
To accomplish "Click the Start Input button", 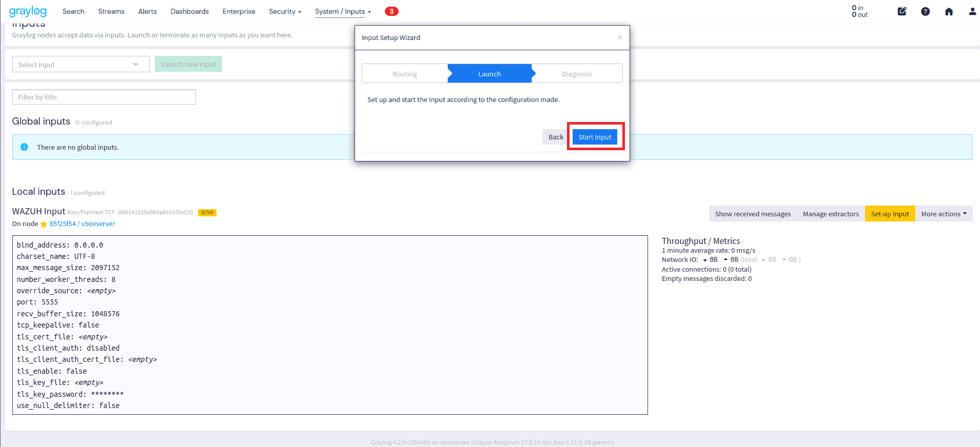I will pyautogui.click(x=595, y=137).
